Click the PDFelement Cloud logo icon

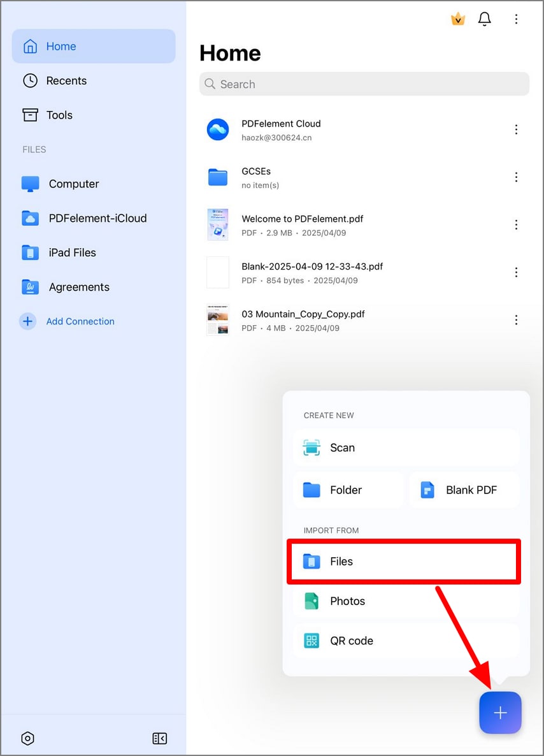pos(218,129)
